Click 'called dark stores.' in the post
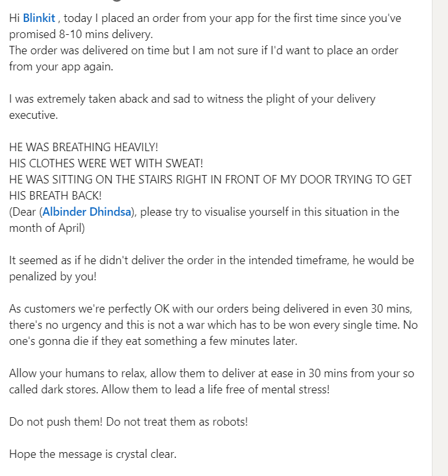The image size is (448, 476). 54,389
